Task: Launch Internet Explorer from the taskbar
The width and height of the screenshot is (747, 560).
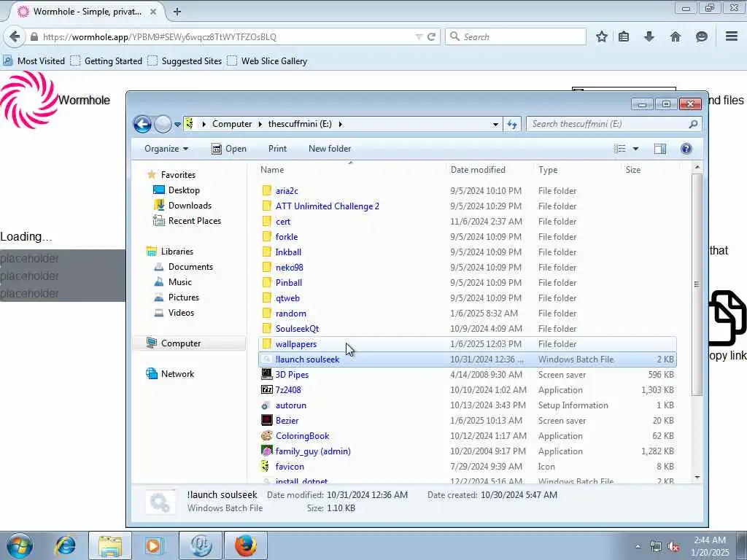Action: point(65,545)
